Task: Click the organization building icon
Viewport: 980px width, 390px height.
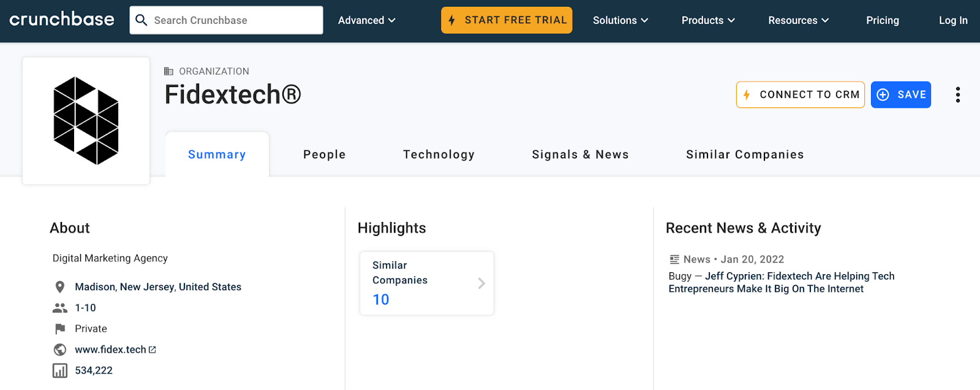Action: click(x=169, y=71)
